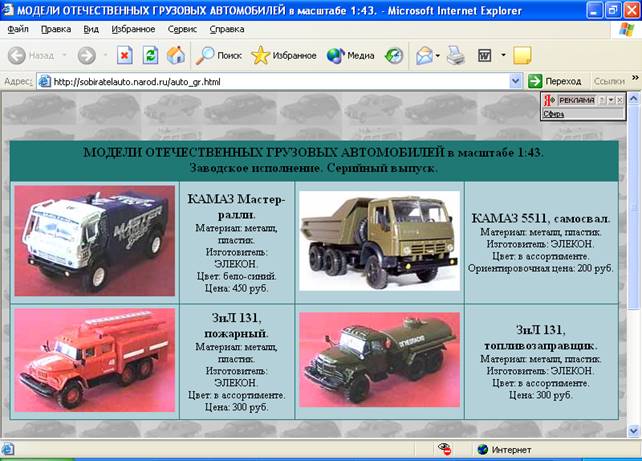The image size is (642, 461).
Task: Expand the Forward button history dropdown
Action: pyautogui.click(x=105, y=55)
